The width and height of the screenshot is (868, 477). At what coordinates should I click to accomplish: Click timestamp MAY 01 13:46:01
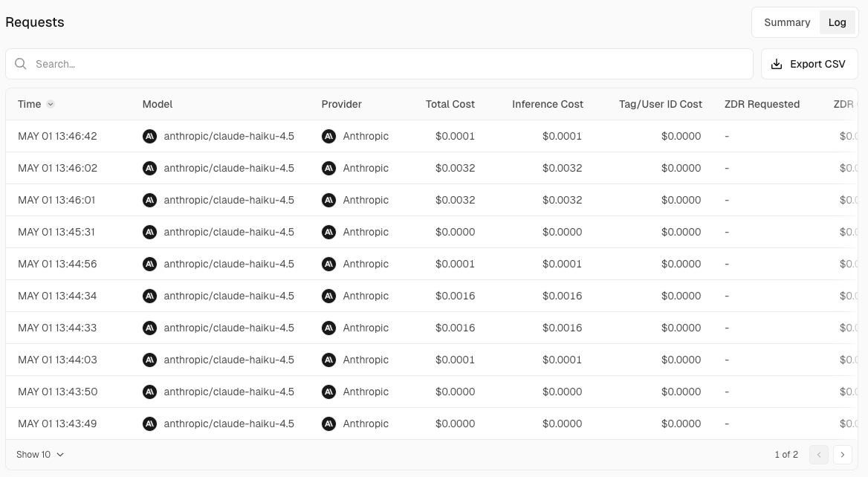pyautogui.click(x=56, y=201)
